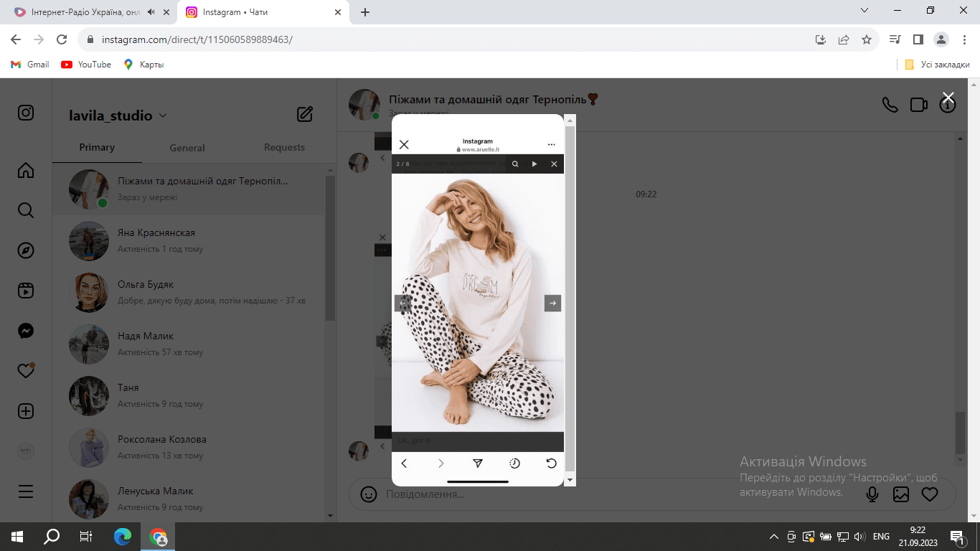980x551 pixels.
Task: Open profile avatar in Instagram sidebar
Action: click(26, 451)
